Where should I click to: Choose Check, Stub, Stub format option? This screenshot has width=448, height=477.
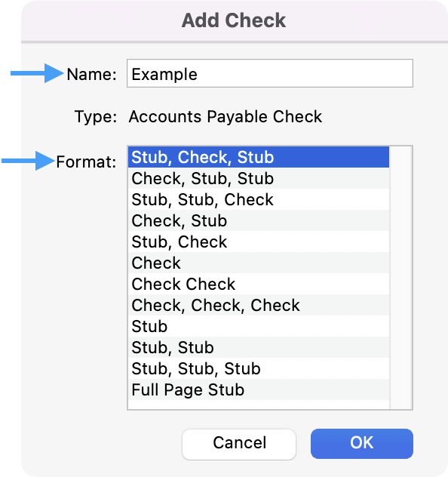[x=259, y=178]
